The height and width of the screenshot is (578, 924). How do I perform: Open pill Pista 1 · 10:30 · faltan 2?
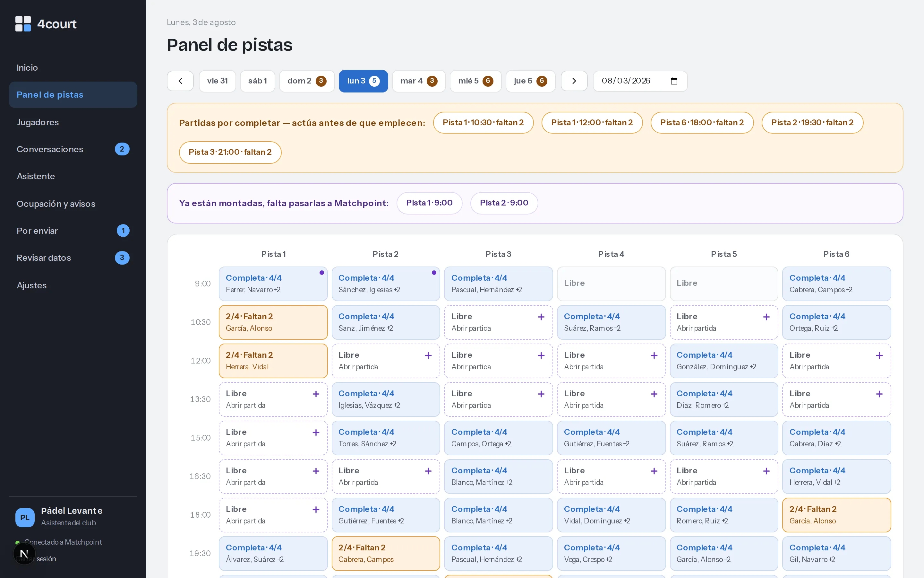point(483,123)
